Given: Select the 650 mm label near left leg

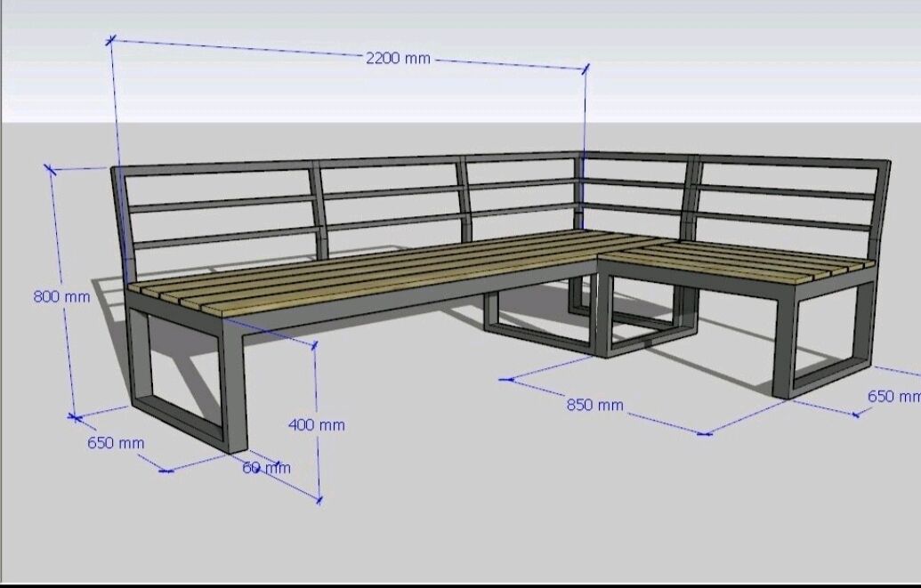Looking at the screenshot, I should tap(115, 443).
